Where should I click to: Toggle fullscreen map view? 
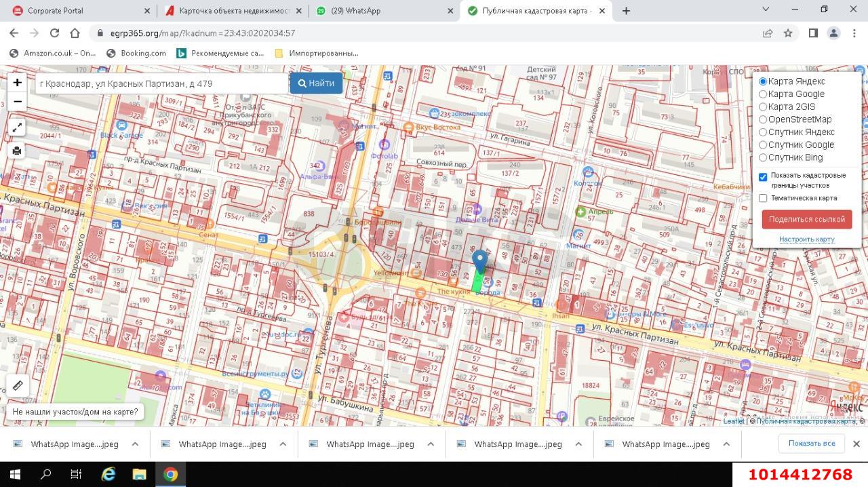pyautogui.click(x=17, y=128)
